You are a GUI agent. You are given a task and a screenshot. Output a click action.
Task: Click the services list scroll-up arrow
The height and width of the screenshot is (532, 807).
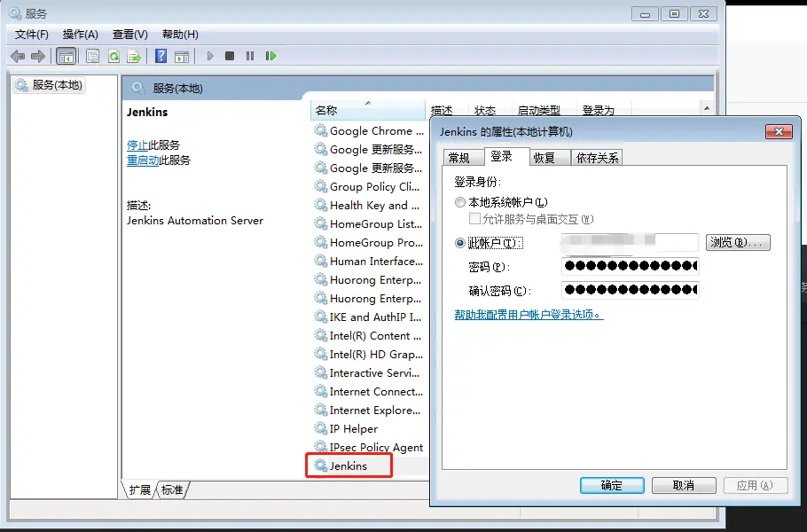(x=707, y=108)
